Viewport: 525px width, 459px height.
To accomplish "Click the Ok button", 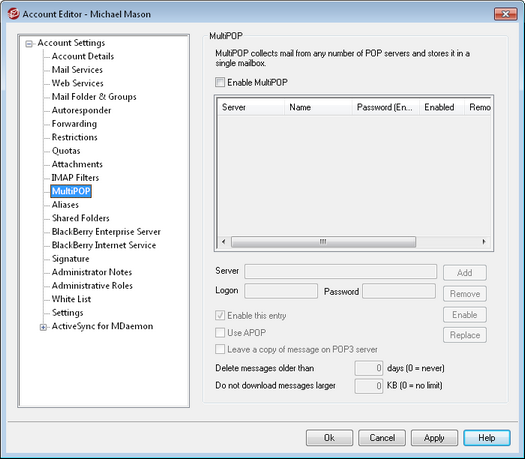I will (329, 438).
